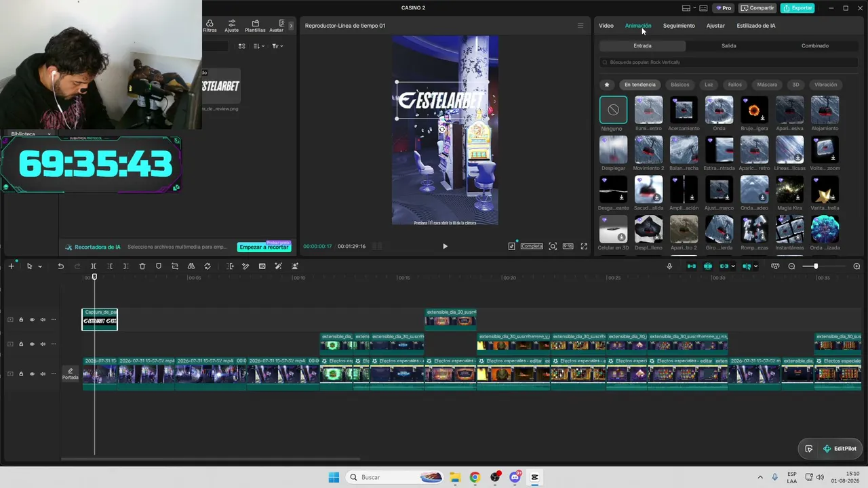The height and width of the screenshot is (488, 868).
Task: Click the Portada cover edit icon
Action: point(71,373)
